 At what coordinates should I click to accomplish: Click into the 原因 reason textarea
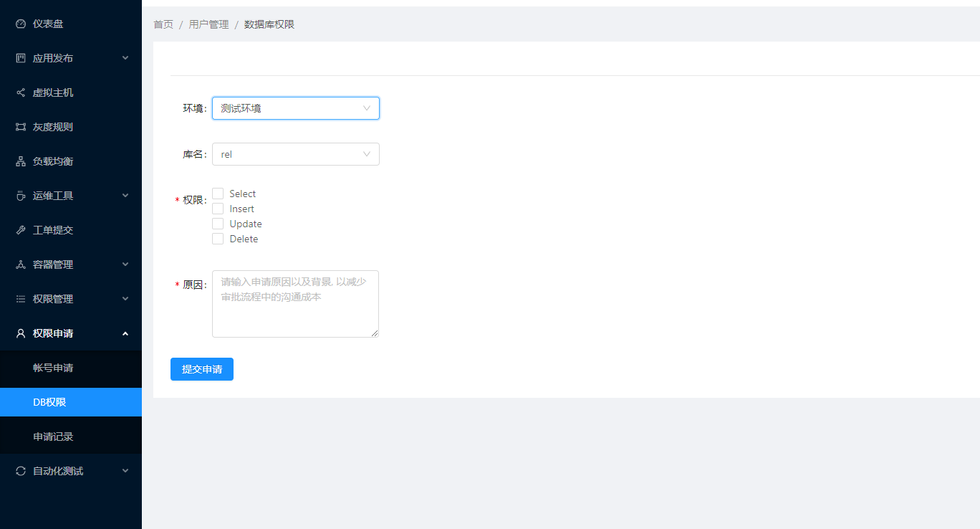pos(295,304)
